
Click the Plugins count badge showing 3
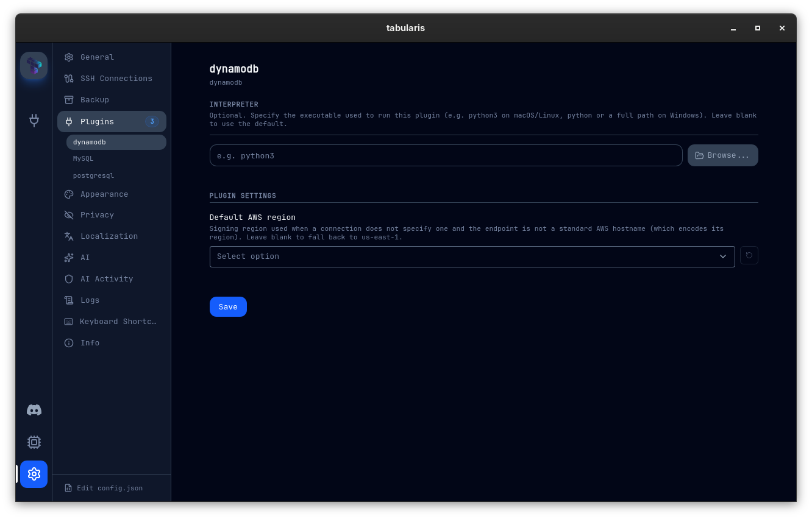[152, 122]
